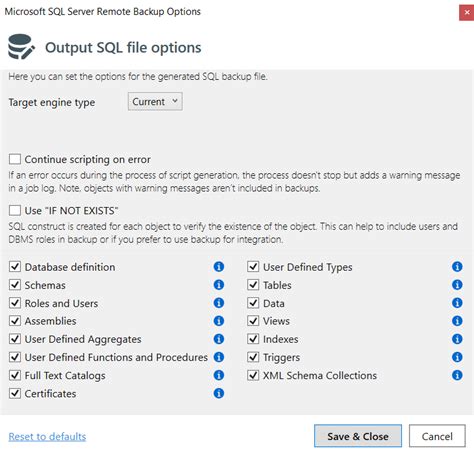Click info icon for XML Schema Collections
Viewport: 474px width, 455px height.
[457, 375]
